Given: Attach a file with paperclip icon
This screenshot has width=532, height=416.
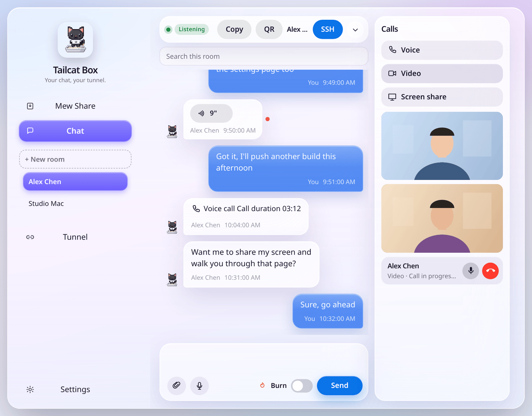Looking at the screenshot, I should pyautogui.click(x=177, y=385).
